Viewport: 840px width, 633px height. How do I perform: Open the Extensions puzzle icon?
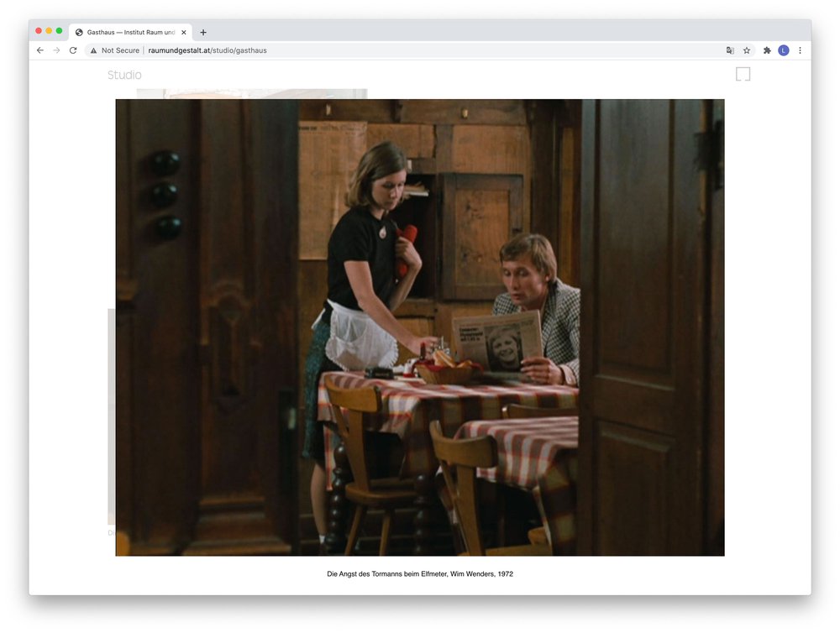[x=767, y=50]
